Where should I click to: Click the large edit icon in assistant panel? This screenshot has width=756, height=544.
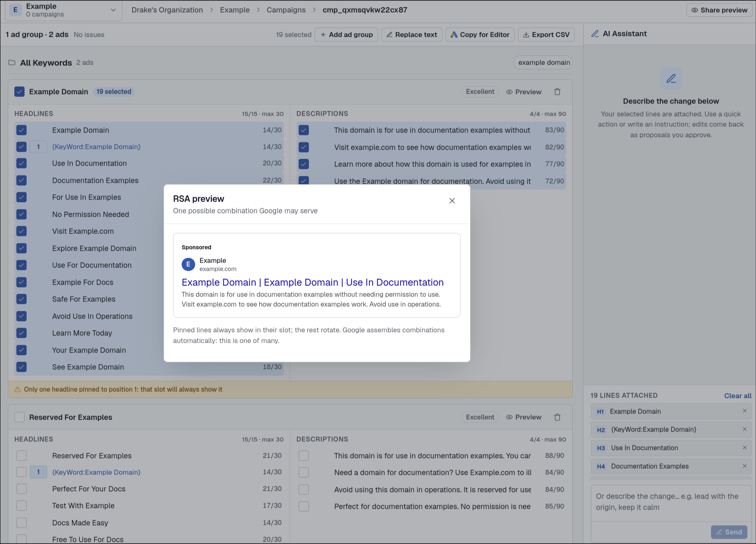coord(671,79)
